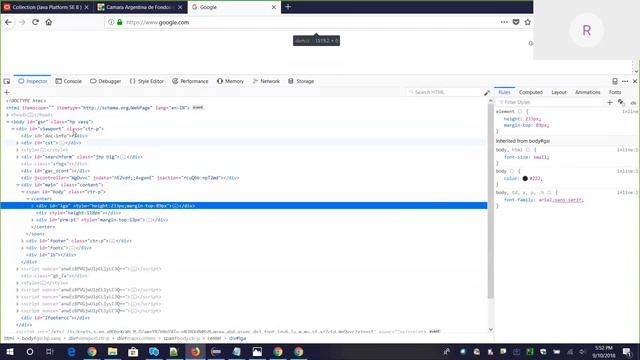Expand the div id="searchform" node

tap(18, 157)
